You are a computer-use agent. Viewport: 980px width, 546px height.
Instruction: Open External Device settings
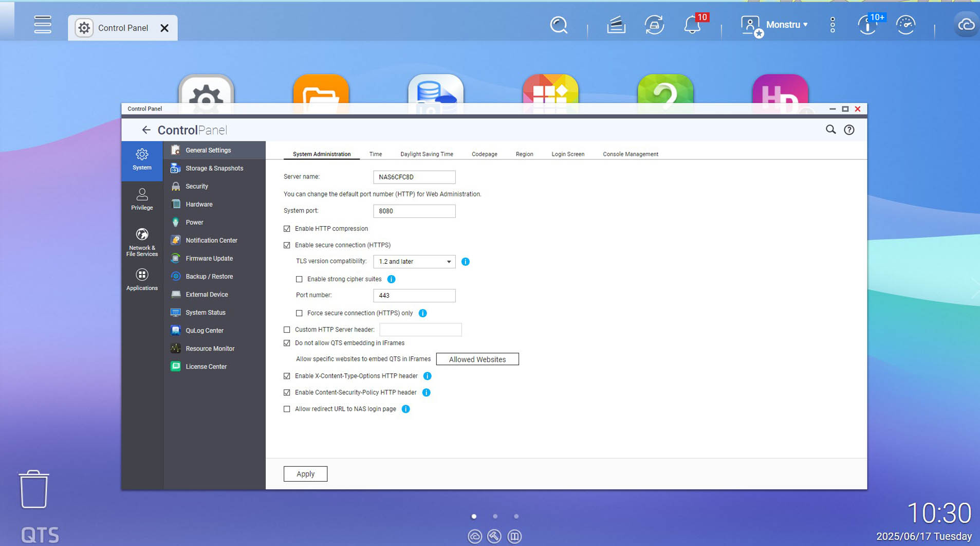pos(214,294)
